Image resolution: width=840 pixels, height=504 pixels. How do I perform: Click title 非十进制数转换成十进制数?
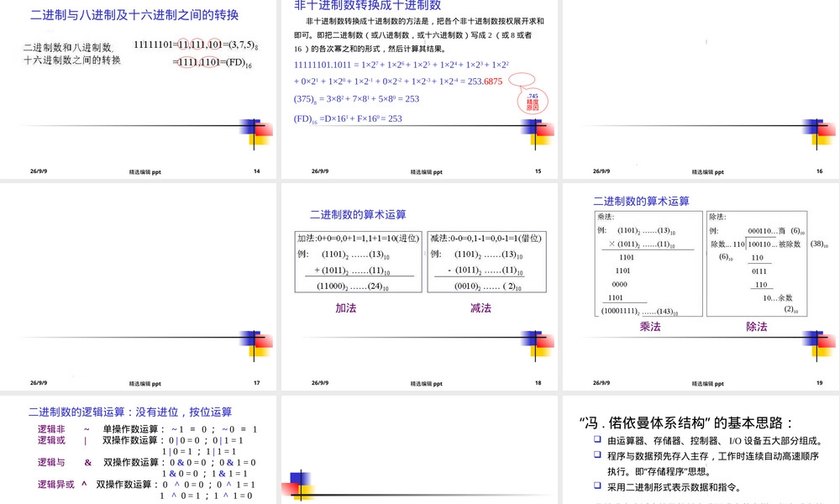(368, 5)
